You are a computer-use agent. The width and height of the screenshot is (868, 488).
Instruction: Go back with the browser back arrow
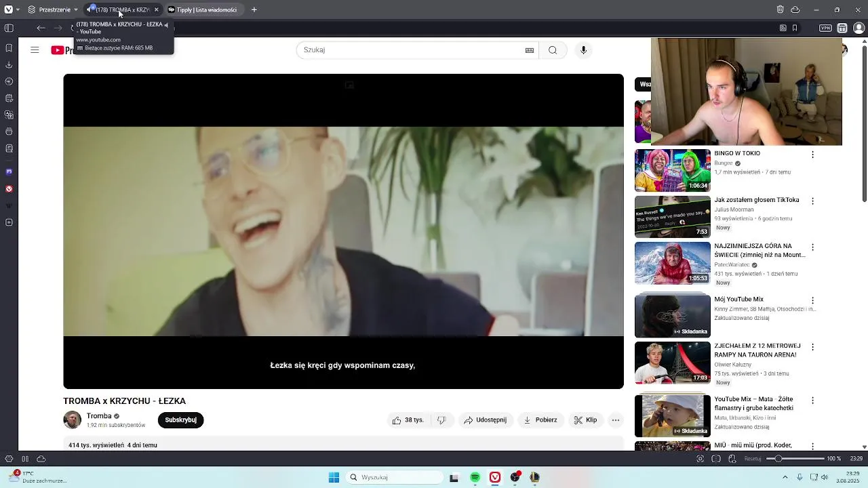pos(41,28)
